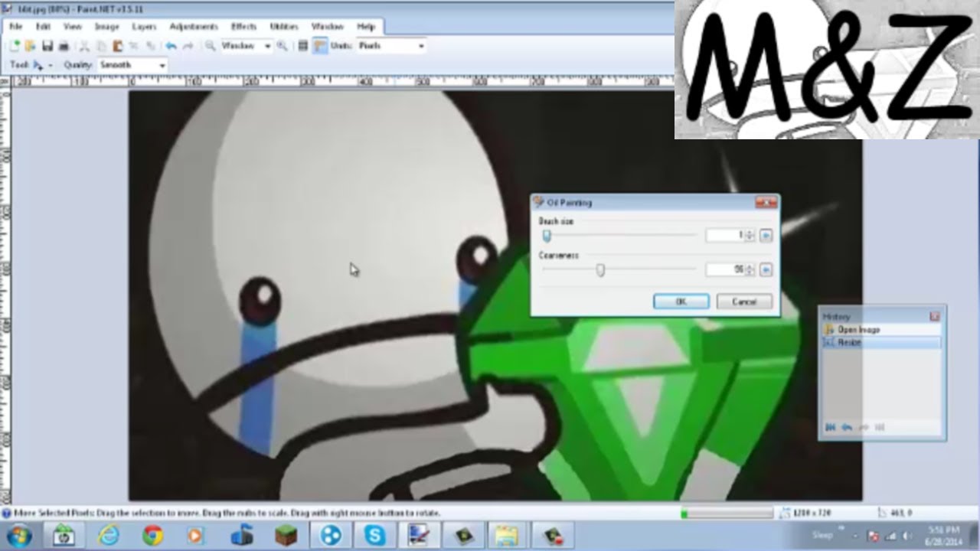The image size is (980, 551).
Task: Open the Window menu
Action: [328, 27]
